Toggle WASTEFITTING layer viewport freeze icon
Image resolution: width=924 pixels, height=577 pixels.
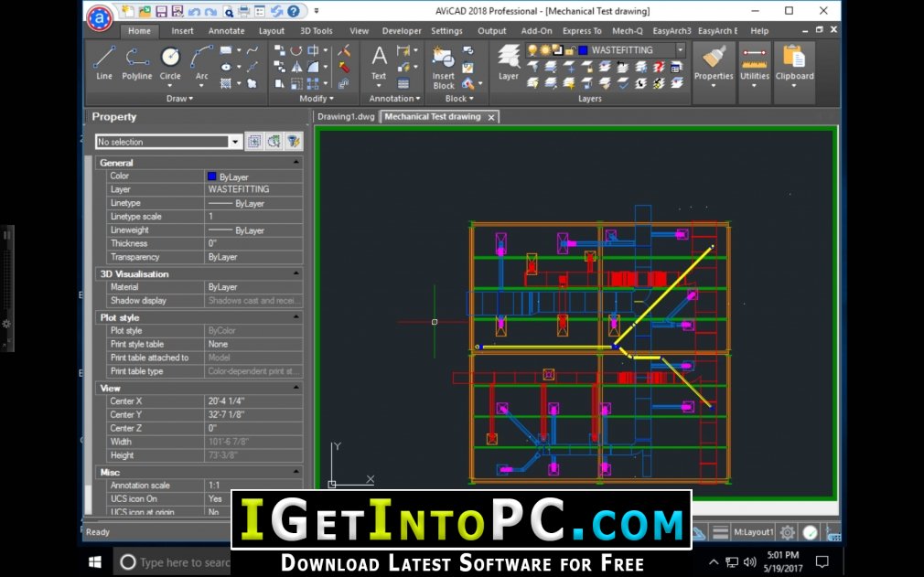click(x=557, y=50)
